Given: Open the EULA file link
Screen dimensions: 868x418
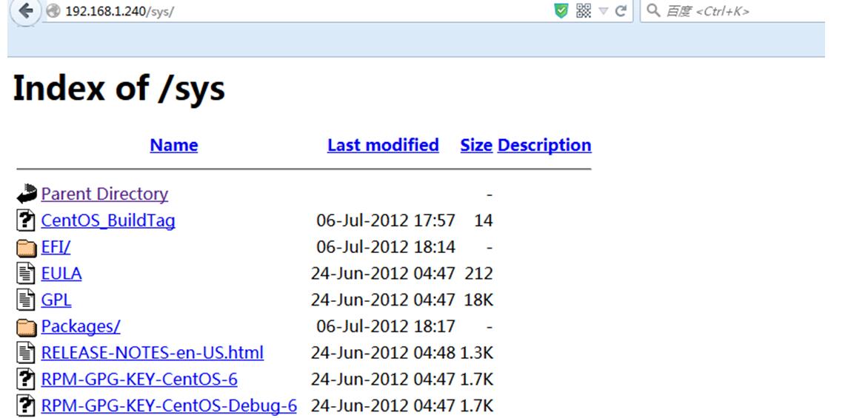Looking at the screenshot, I should coord(61,274).
